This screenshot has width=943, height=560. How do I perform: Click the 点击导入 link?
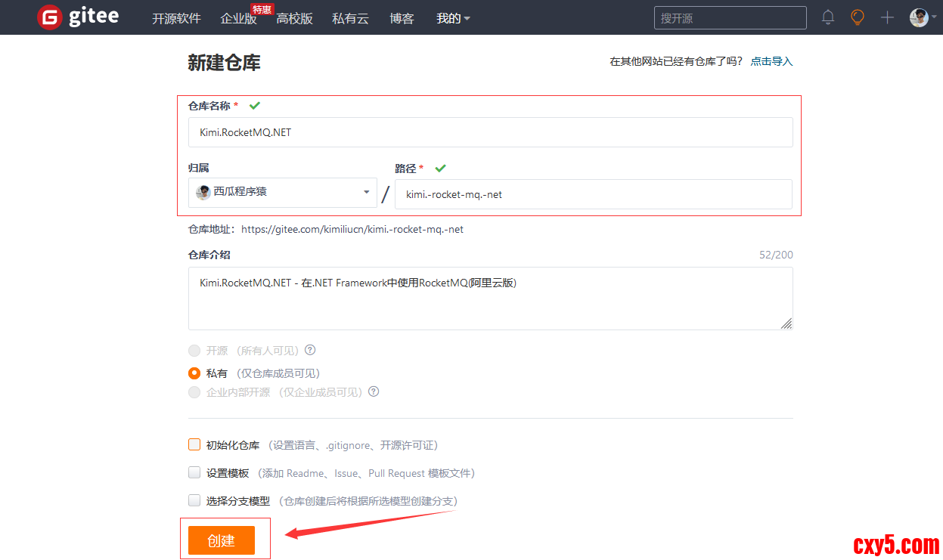(771, 61)
